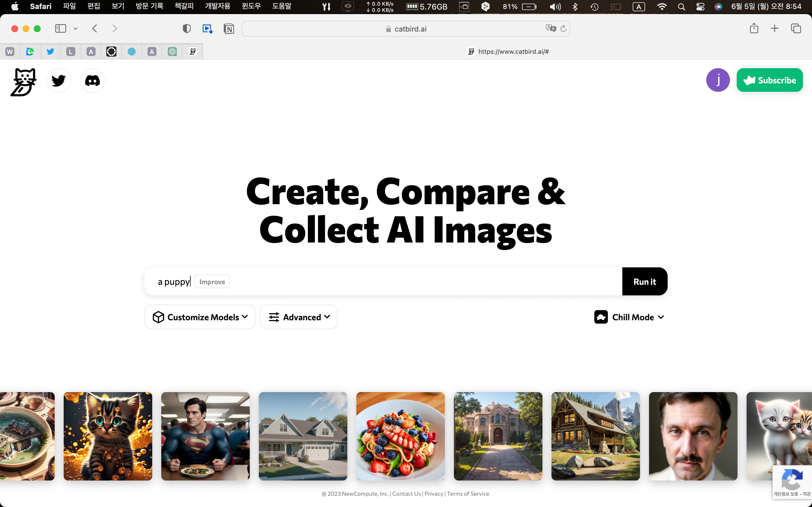
Task: Click the Notion extension icon in toolbar
Action: [x=229, y=29]
